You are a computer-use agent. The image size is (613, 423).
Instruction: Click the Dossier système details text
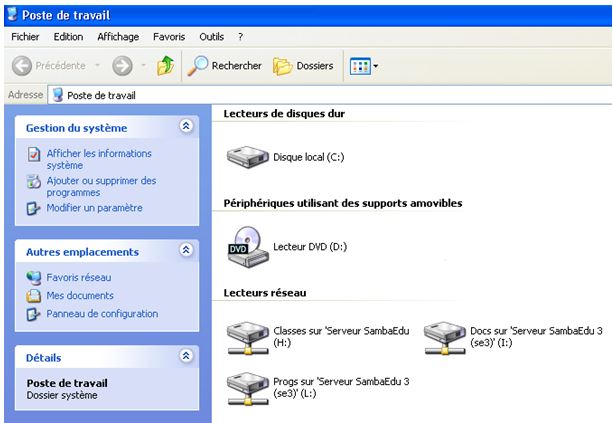62,395
